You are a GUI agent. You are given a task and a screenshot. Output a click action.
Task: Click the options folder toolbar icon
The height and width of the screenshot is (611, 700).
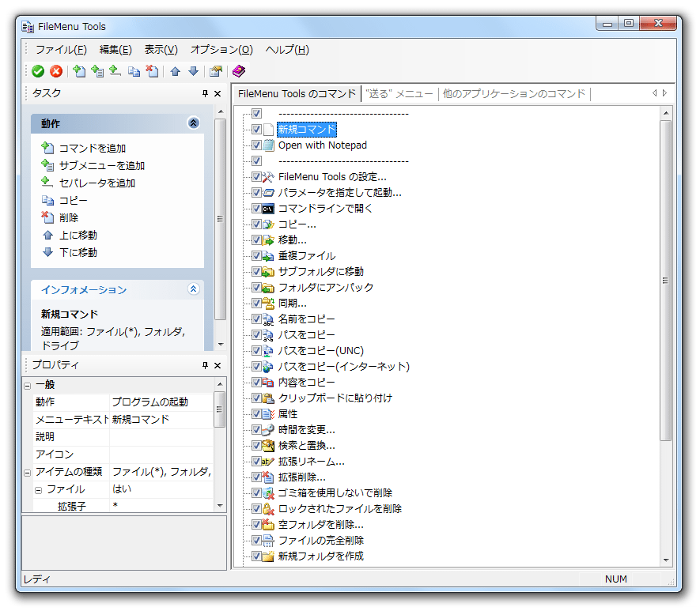coord(216,71)
